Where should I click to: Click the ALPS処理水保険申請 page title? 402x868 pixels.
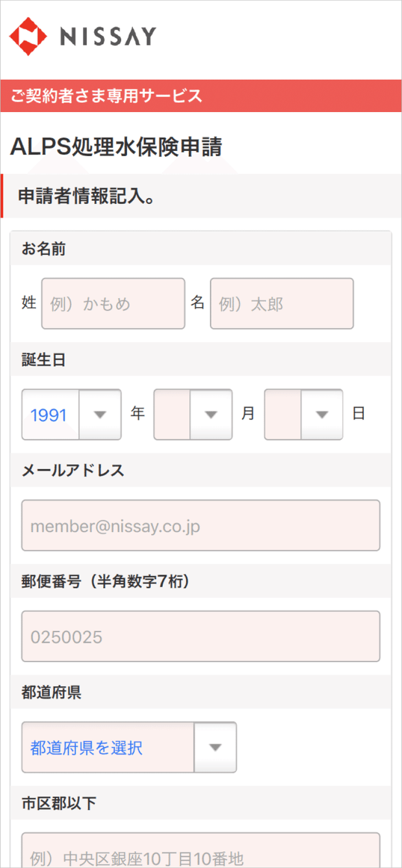(116, 148)
